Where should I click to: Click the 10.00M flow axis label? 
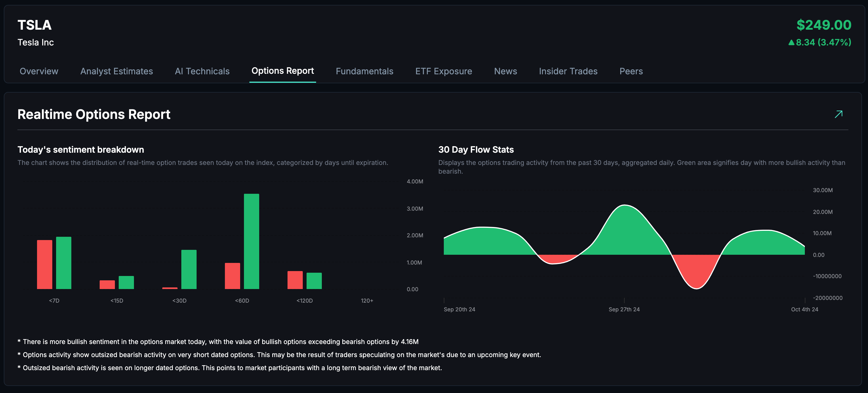[822, 233]
